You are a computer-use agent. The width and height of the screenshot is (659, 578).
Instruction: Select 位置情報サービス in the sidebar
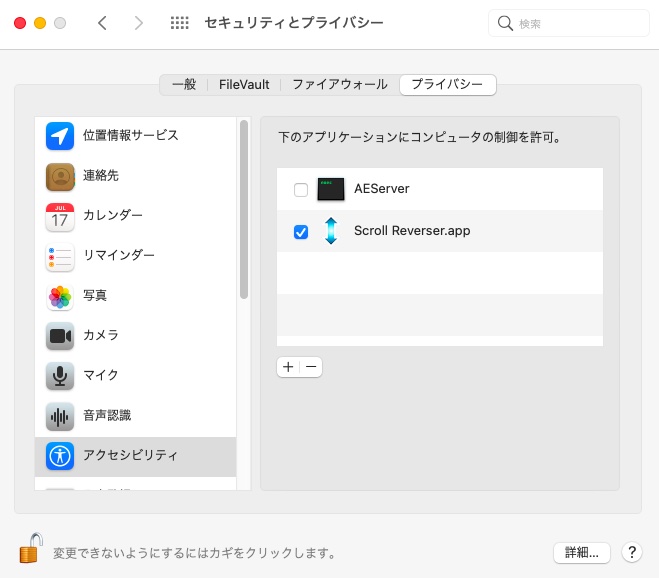(x=135, y=136)
